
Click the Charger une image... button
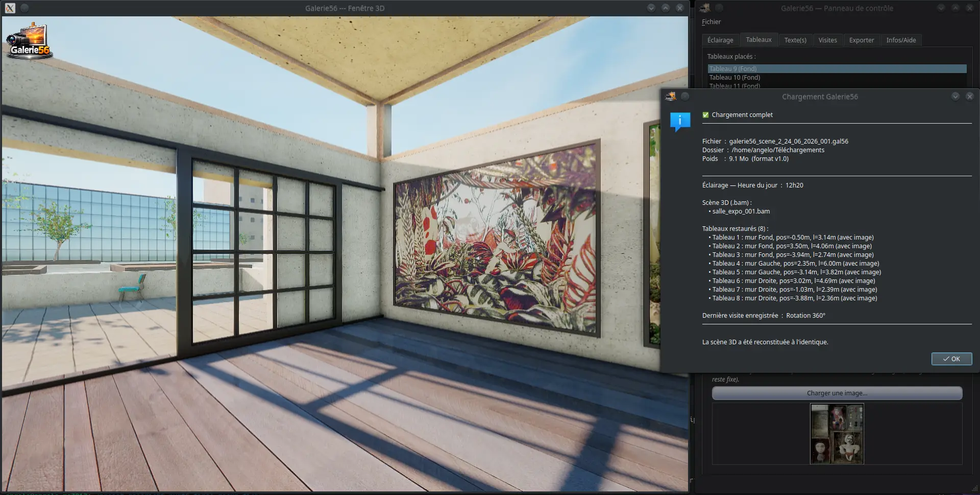pos(837,393)
